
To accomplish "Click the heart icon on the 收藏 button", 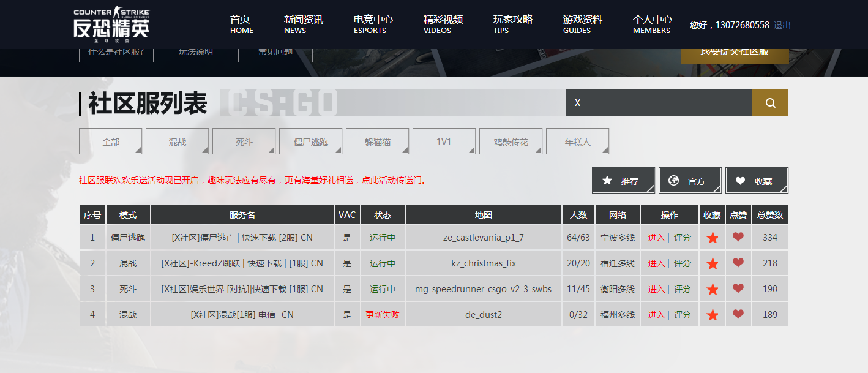I will click(x=741, y=180).
